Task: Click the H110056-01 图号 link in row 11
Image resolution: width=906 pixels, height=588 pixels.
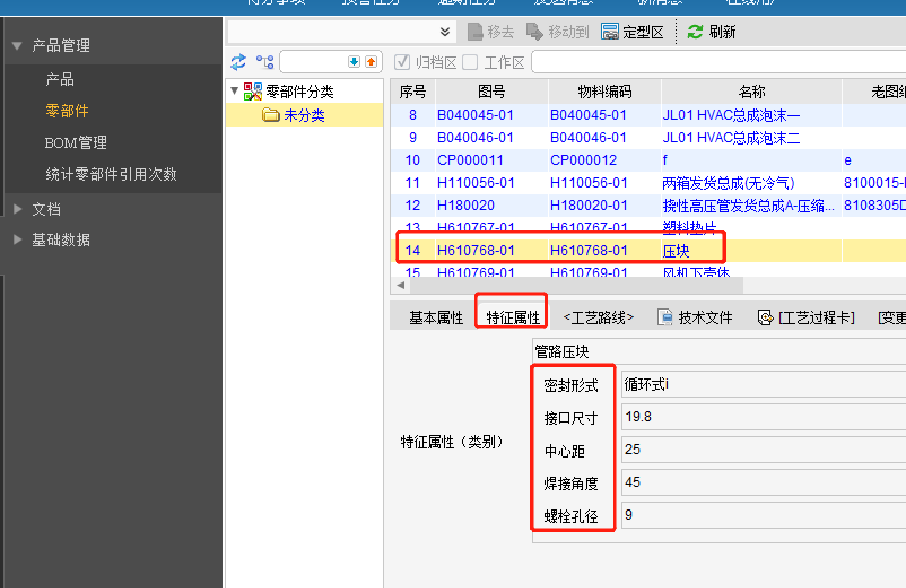Action: (x=476, y=182)
